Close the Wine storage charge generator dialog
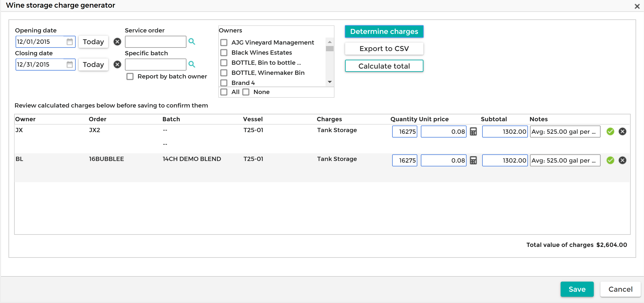Viewport: 644px width, 303px height. (x=637, y=6)
